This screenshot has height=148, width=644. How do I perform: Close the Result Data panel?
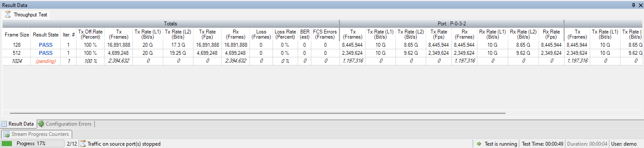click(x=641, y=5)
